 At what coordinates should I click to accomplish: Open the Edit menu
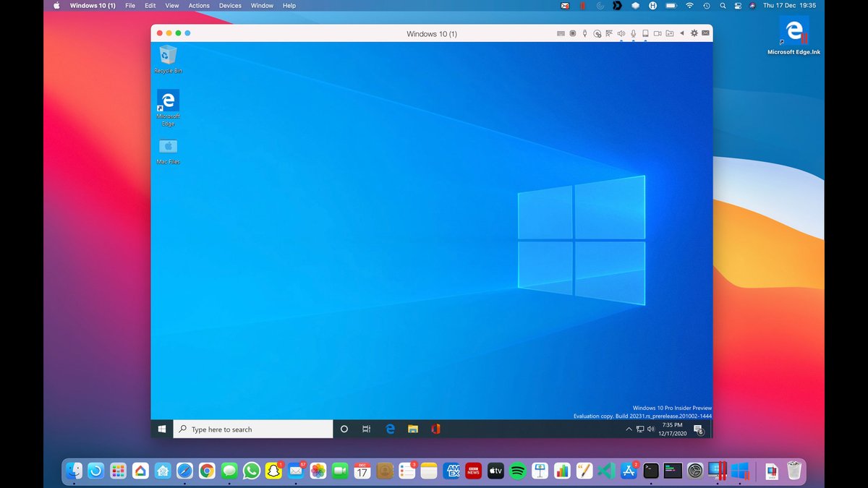click(x=150, y=5)
